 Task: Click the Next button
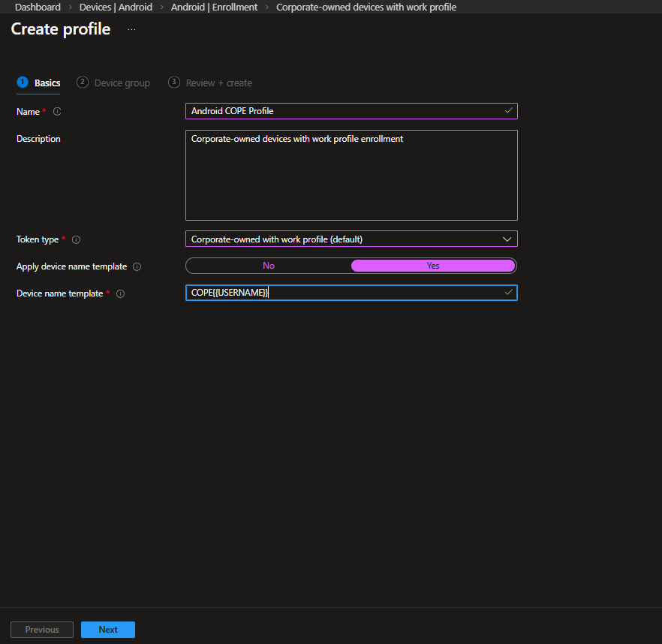[108, 630]
